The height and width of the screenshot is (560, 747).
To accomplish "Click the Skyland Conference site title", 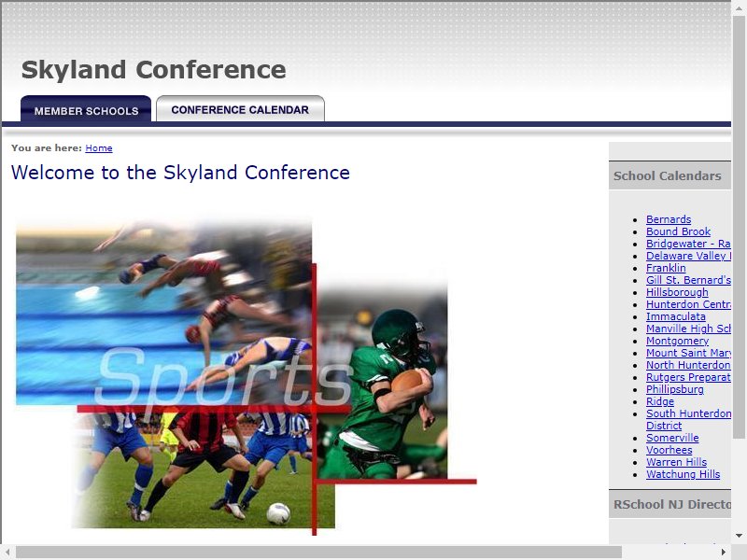I will (153, 69).
